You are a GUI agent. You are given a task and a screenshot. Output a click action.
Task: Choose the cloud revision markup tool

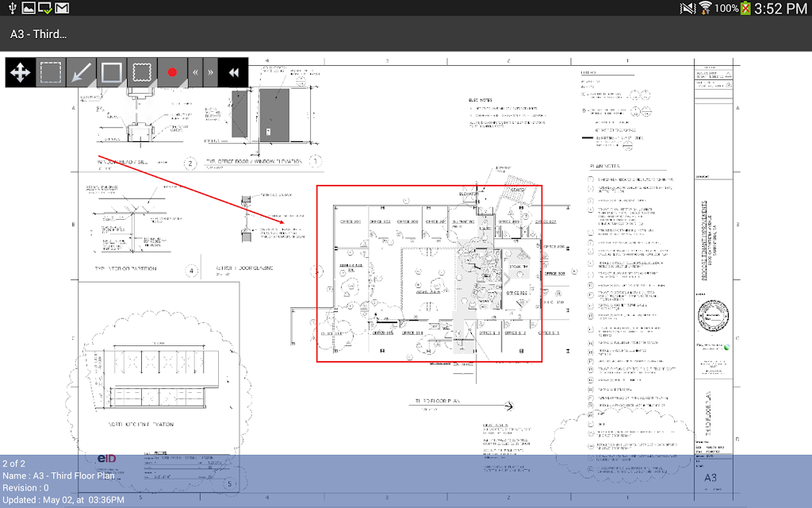[x=142, y=72]
